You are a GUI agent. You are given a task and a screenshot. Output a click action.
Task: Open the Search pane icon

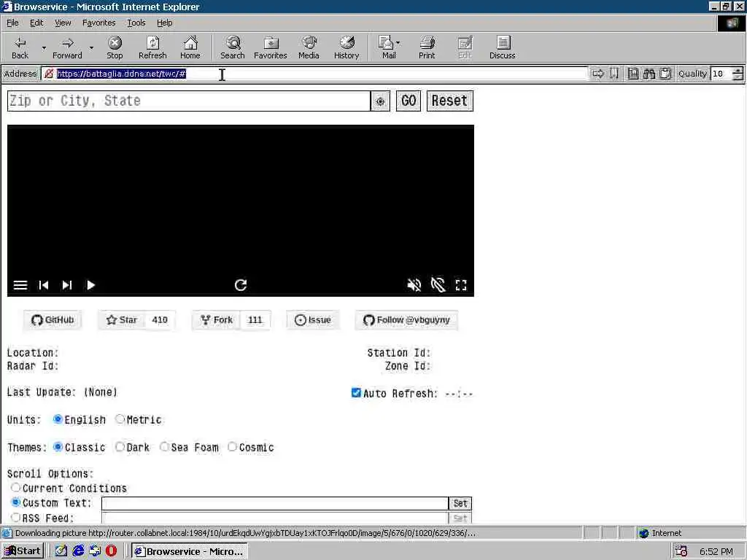pos(233,43)
